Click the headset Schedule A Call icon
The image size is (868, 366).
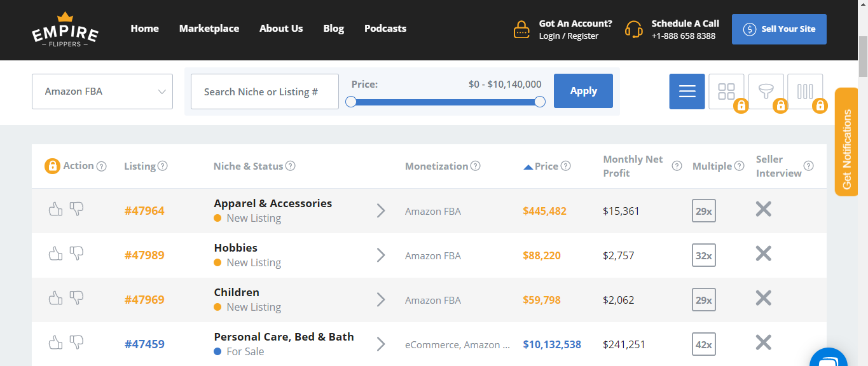coord(633,29)
